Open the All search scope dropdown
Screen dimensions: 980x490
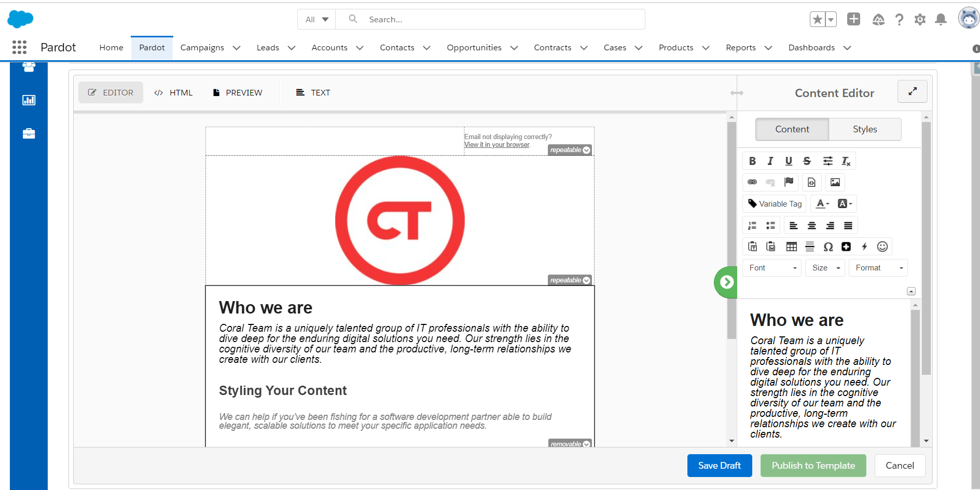[317, 19]
